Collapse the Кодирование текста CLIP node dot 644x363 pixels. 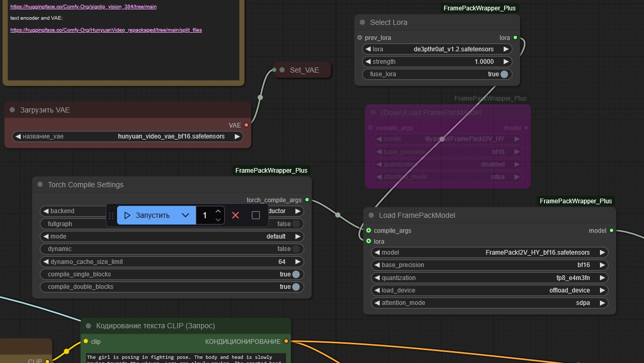[x=89, y=326]
